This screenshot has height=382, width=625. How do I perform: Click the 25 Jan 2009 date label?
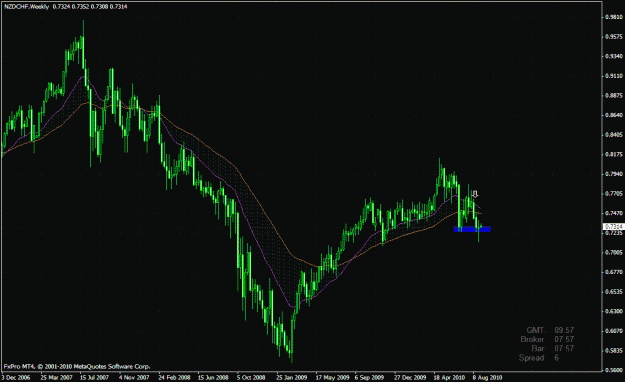tap(292, 377)
